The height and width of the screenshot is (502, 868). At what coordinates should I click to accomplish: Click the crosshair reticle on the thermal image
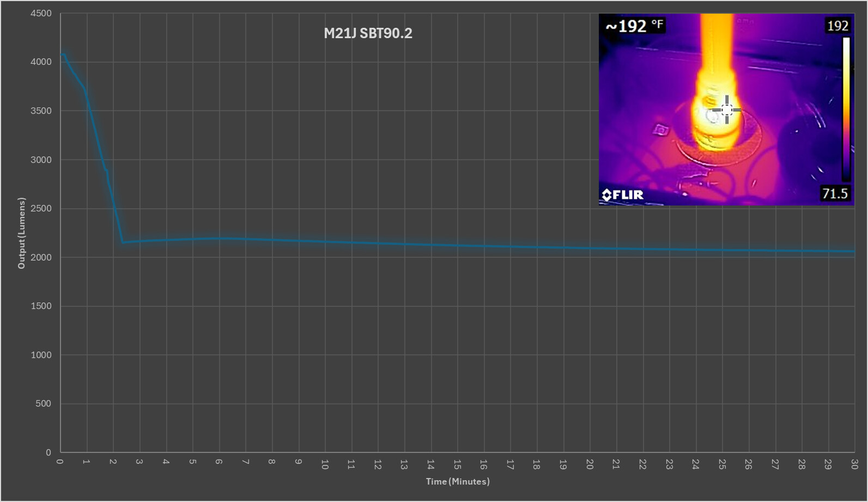[x=726, y=110]
